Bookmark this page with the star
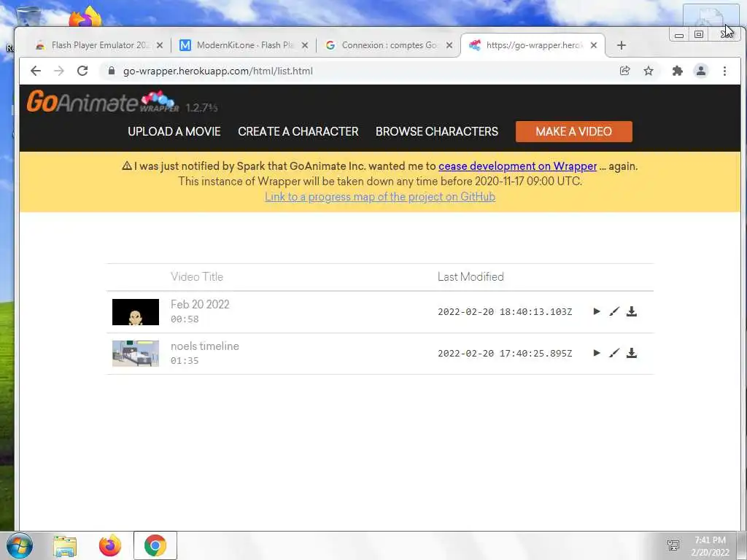Screen dimensions: 747x560 [x=649, y=71]
